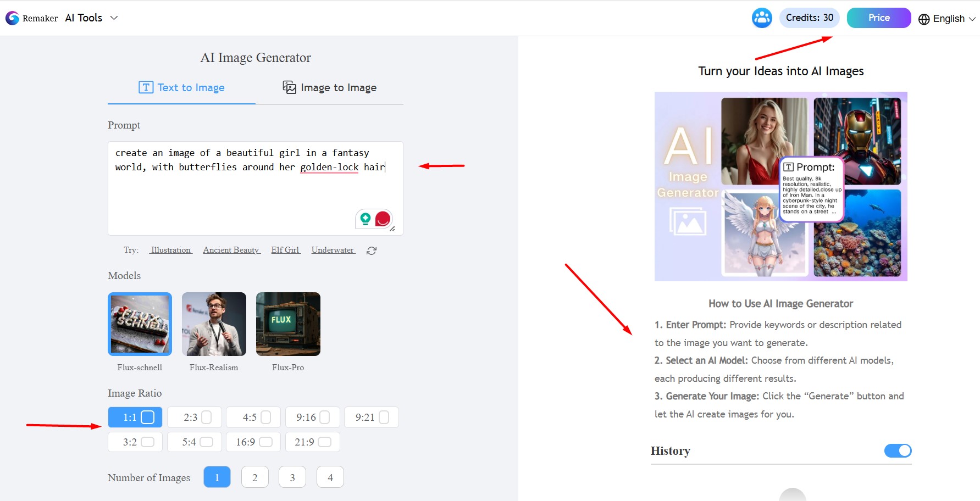
Task: Try the Elf Girl prompt suggestion
Action: 285,250
